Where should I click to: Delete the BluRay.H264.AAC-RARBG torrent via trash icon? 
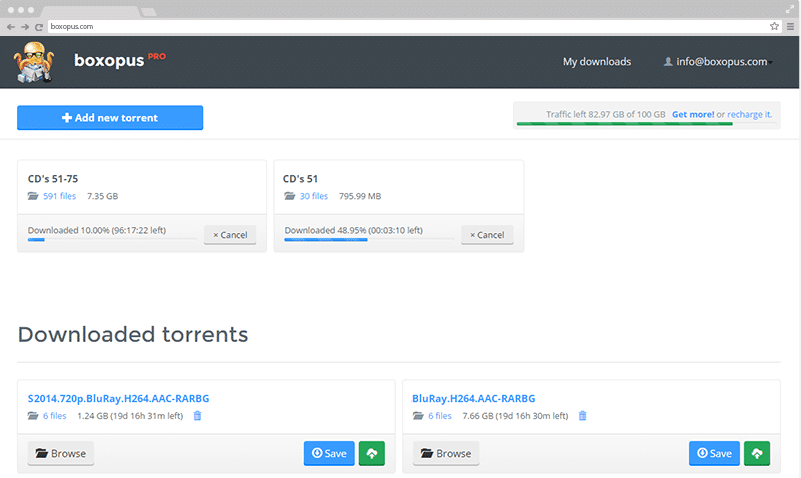[x=583, y=416]
